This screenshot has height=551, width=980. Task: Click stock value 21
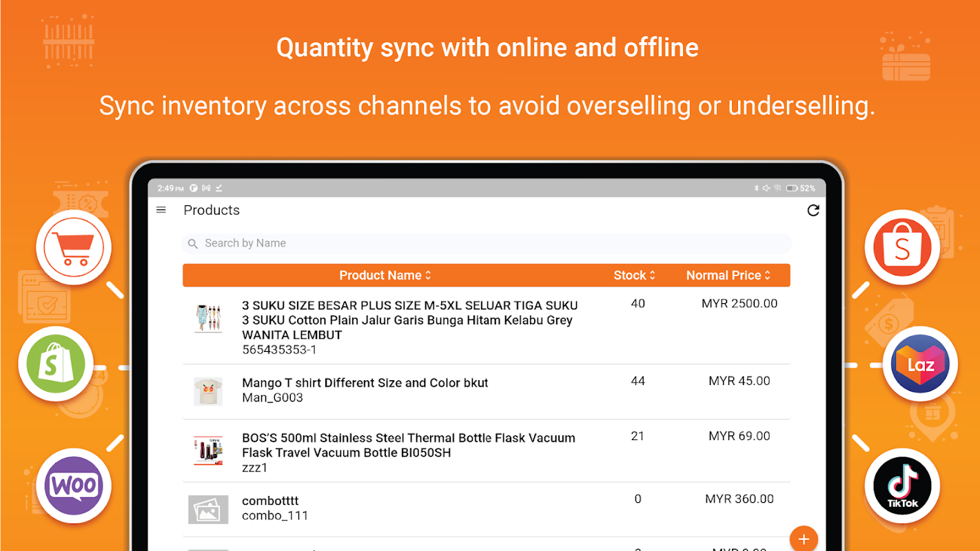pyautogui.click(x=637, y=436)
